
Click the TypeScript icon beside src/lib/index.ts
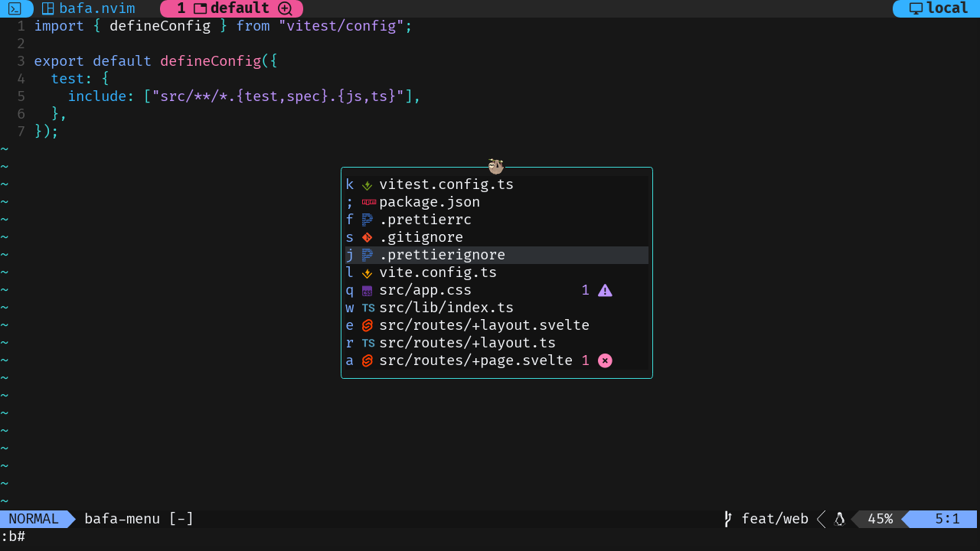[x=367, y=308]
